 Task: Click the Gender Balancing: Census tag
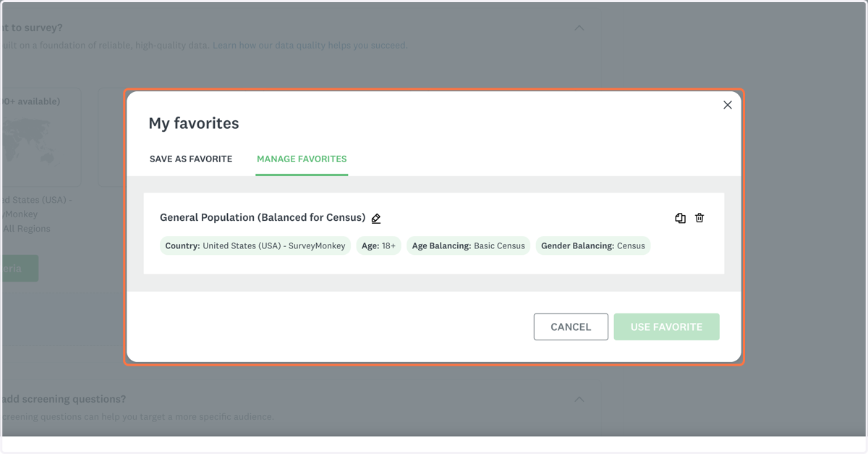click(593, 245)
